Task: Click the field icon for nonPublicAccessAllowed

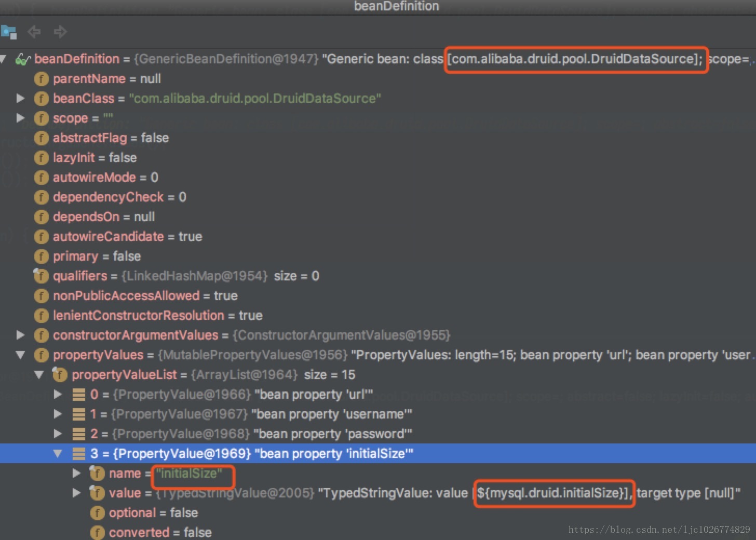Action: tap(41, 296)
